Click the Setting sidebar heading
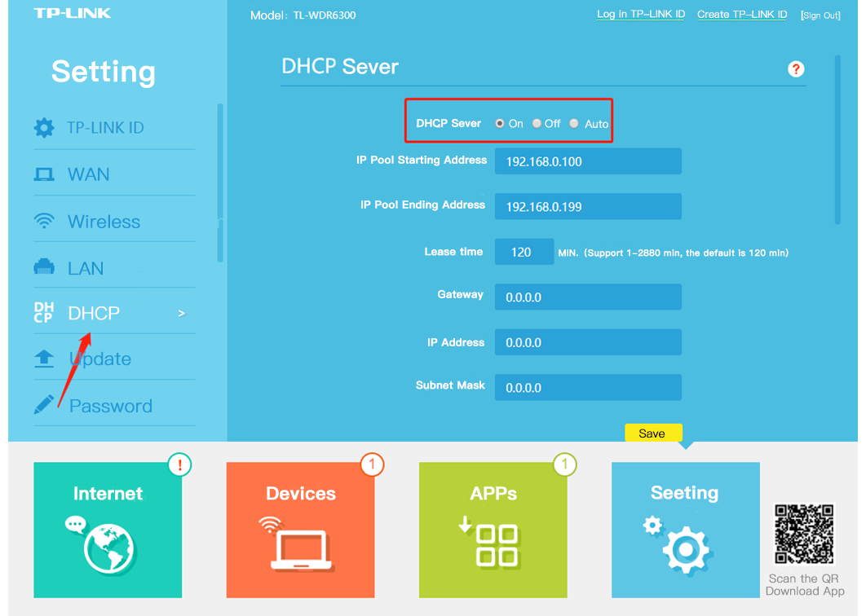 coord(104,72)
